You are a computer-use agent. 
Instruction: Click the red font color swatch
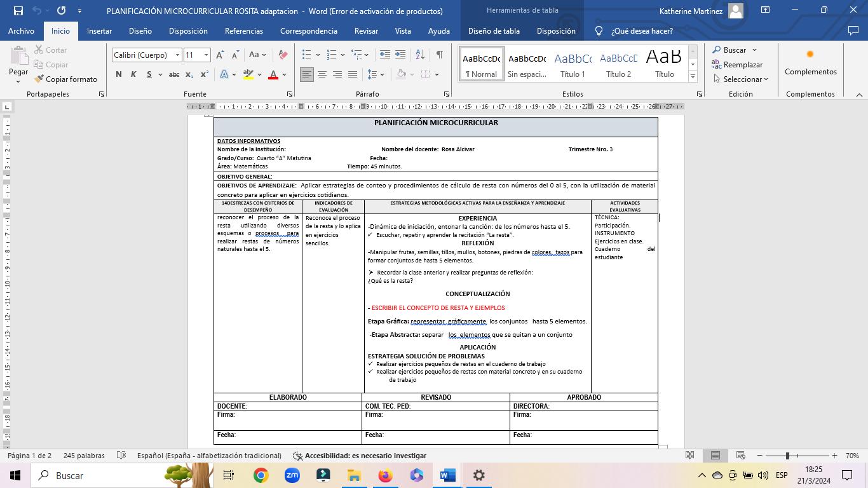tap(273, 74)
